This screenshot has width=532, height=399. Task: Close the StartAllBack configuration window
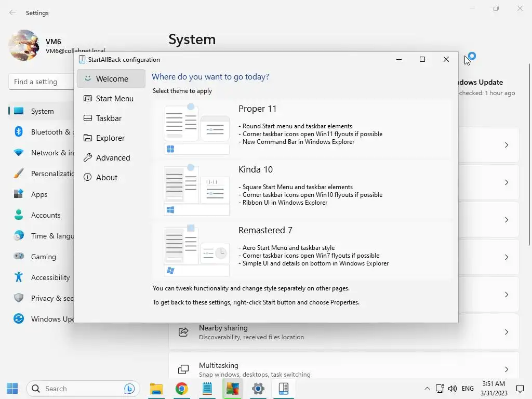click(446, 59)
